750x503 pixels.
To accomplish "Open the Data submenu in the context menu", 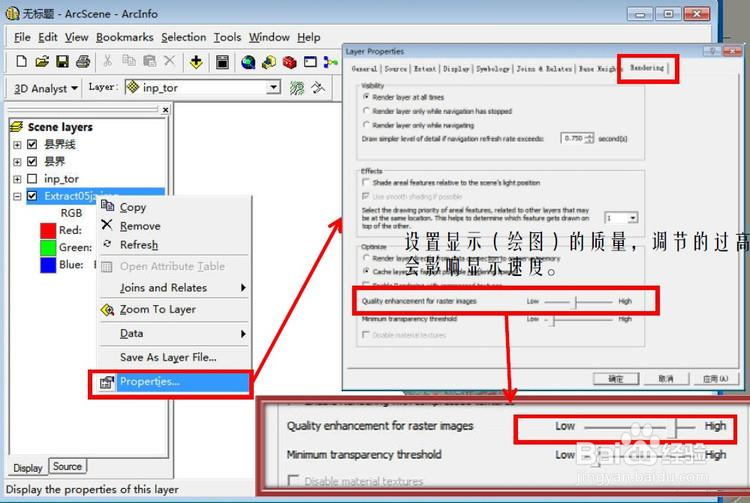I will [174, 333].
